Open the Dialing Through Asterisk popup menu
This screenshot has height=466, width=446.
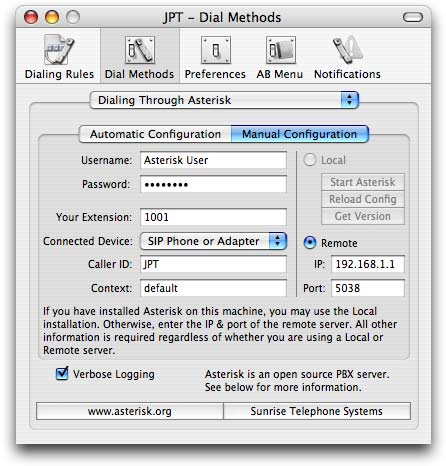[x=224, y=100]
